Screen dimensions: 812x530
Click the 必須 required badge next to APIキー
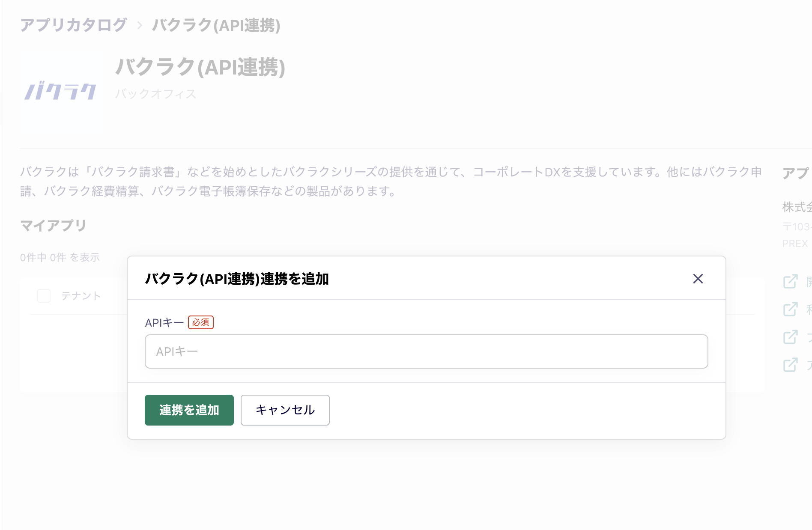coord(201,322)
